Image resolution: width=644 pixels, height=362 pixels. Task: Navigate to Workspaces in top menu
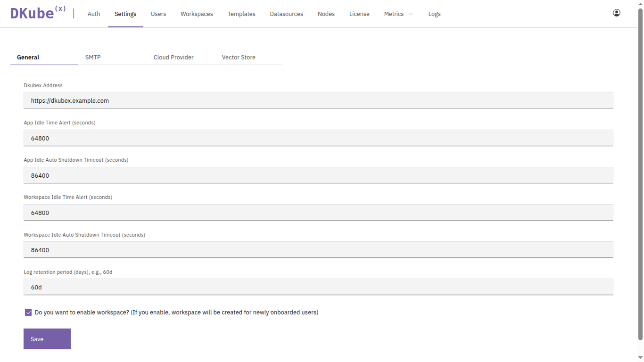coord(197,14)
